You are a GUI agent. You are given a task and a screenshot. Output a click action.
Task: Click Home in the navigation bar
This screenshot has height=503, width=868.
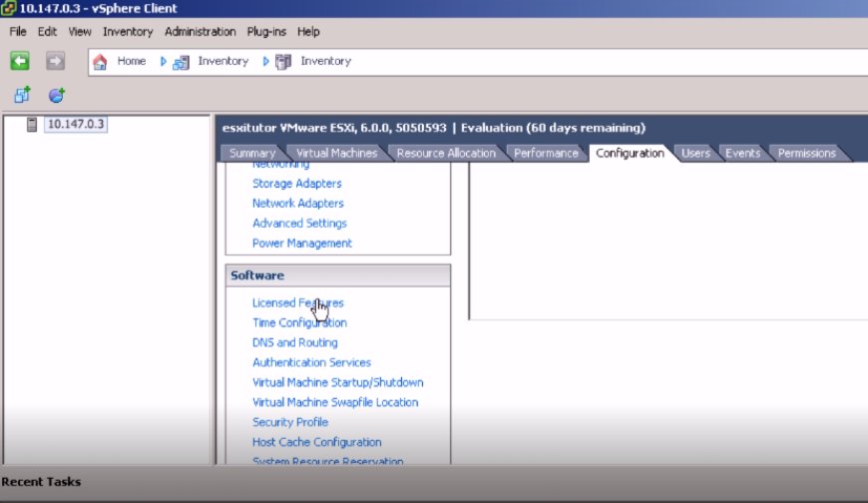131,61
